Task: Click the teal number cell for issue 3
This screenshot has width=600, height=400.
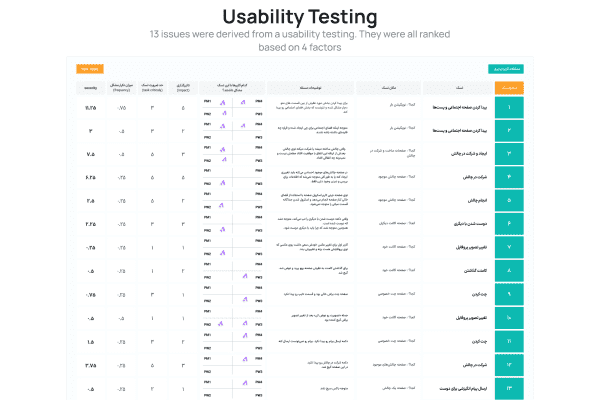Action: point(509,154)
